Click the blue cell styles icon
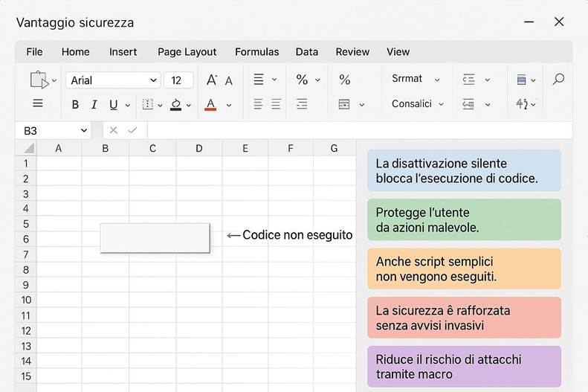Screen dimensions: 588x392 pos(521,80)
